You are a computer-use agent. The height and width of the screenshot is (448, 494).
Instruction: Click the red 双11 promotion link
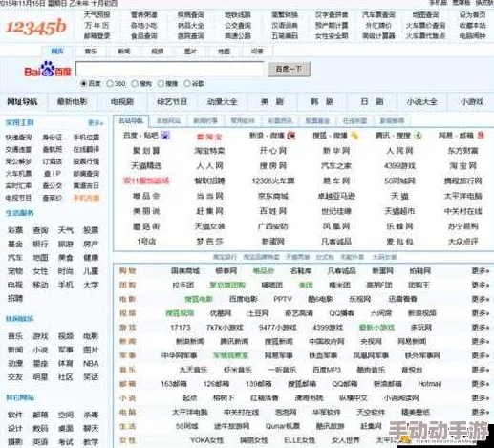(146, 181)
